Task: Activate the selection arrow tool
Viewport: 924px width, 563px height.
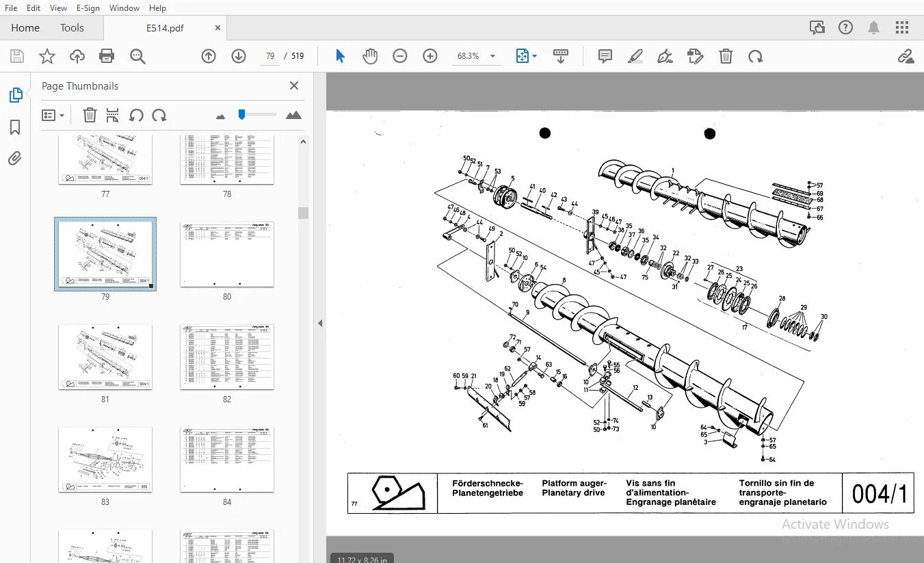Action: (x=340, y=56)
